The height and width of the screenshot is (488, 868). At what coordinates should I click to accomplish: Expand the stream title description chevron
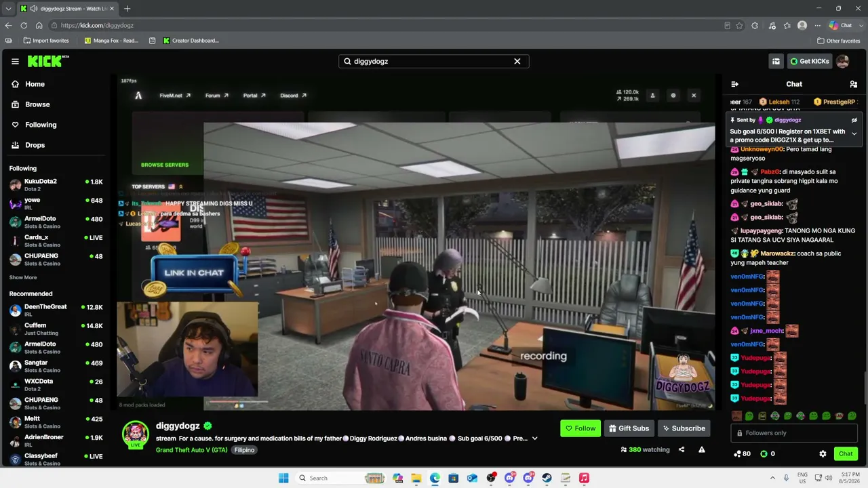(x=534, y=439)
